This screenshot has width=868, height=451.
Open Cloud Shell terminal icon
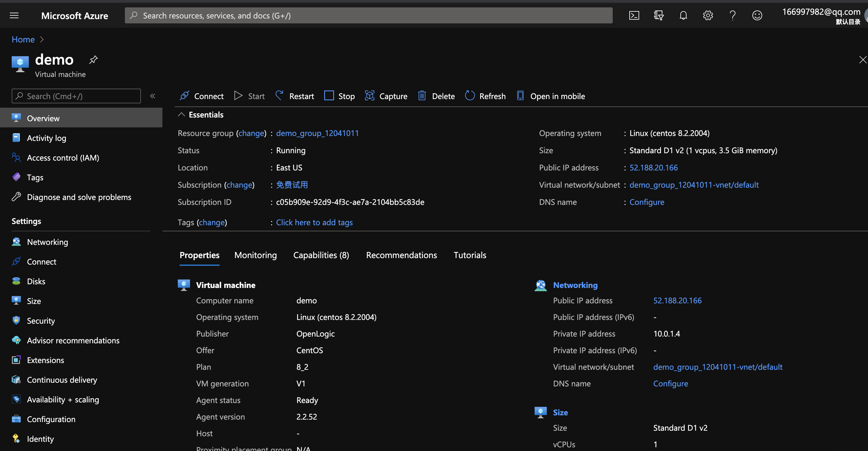[x=634, y=15]
